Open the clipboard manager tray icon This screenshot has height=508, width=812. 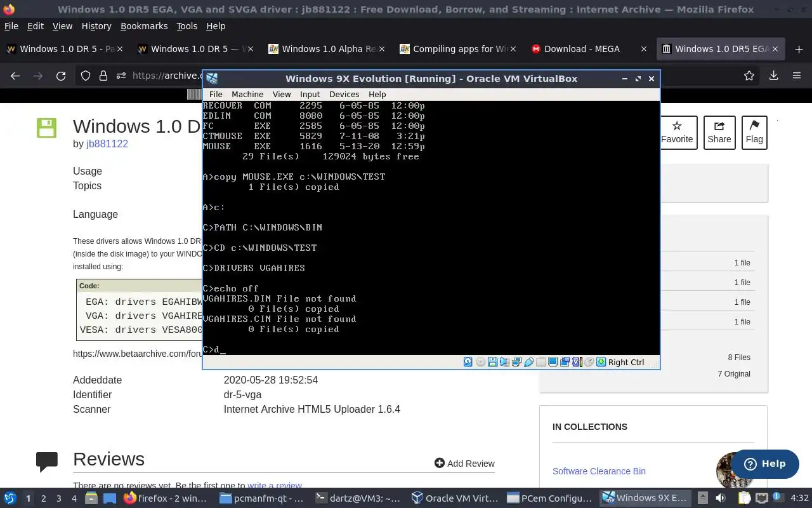745,498
